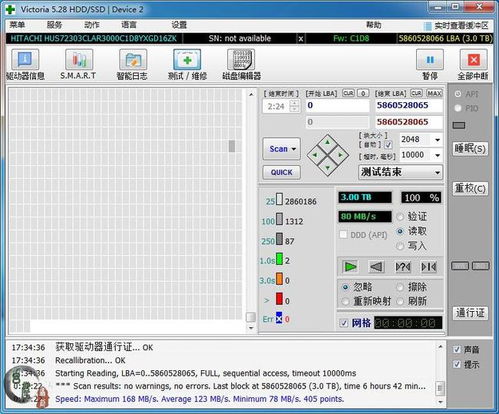Start scan with the green play button

350,267
